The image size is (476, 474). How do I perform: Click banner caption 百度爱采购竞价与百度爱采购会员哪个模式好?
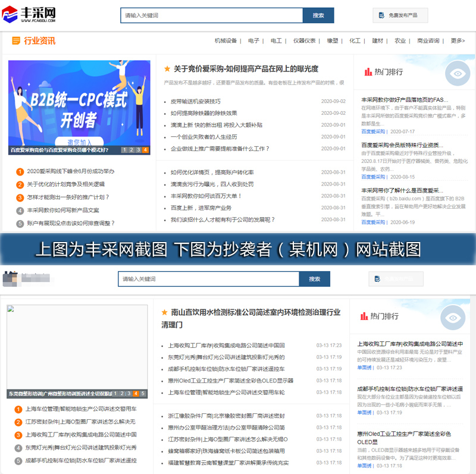coord(59,150)
